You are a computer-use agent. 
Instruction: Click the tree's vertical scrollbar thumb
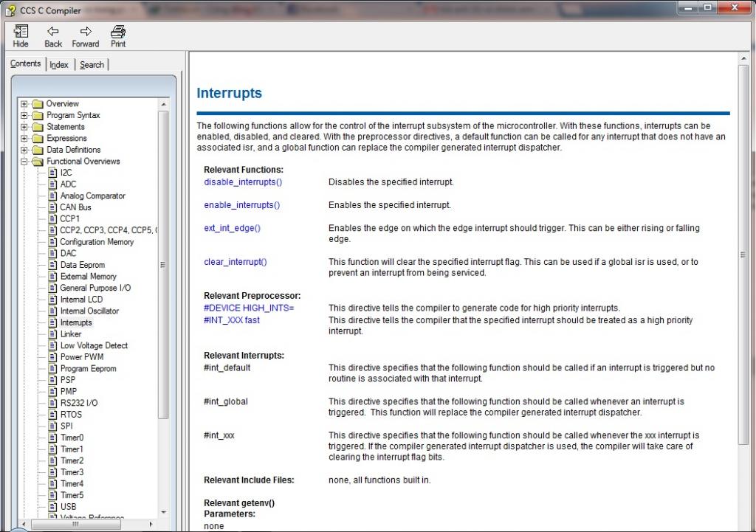point(163,265)
